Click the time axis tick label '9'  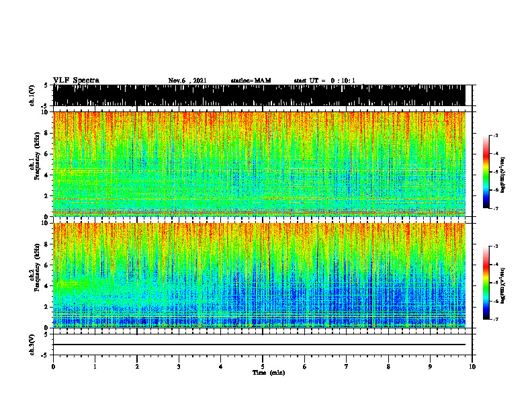coord(430,367)
